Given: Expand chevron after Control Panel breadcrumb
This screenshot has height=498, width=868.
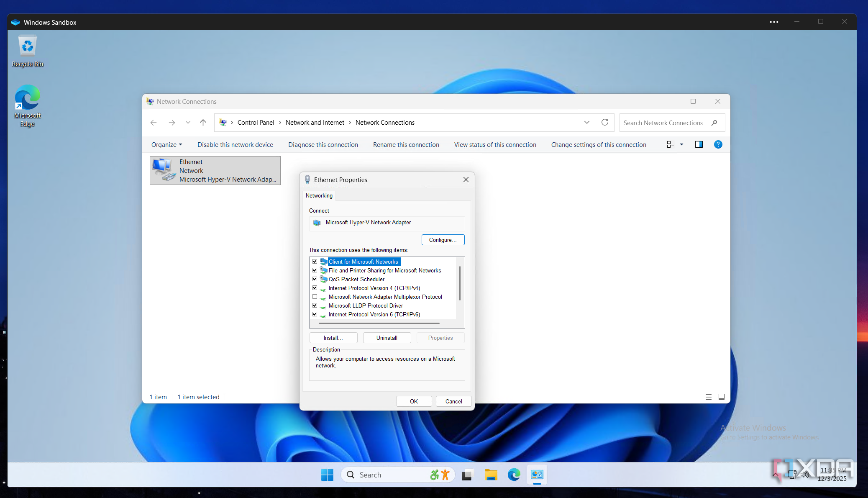Looking at the screenshot, I should click(x=280, y=123).
